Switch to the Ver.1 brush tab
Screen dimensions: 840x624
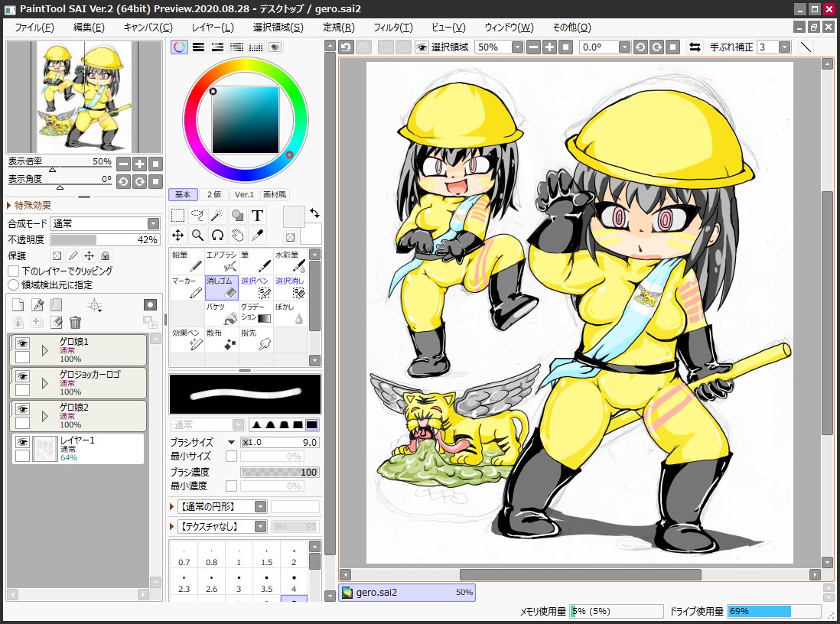click(244, 195)
